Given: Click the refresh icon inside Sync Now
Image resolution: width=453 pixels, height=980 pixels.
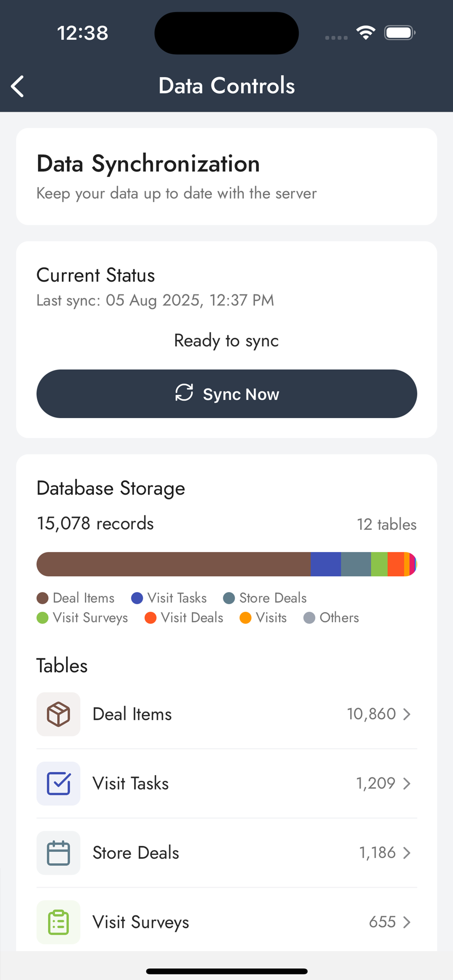Looking at the screenshot, I should point(184,393).
